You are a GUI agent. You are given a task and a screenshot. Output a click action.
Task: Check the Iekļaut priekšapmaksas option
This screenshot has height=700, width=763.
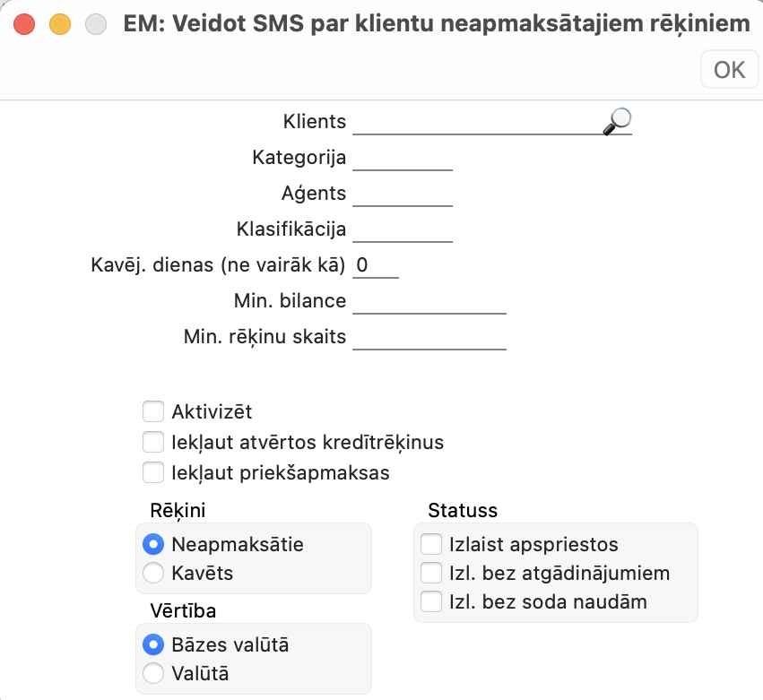click(153, 473)
